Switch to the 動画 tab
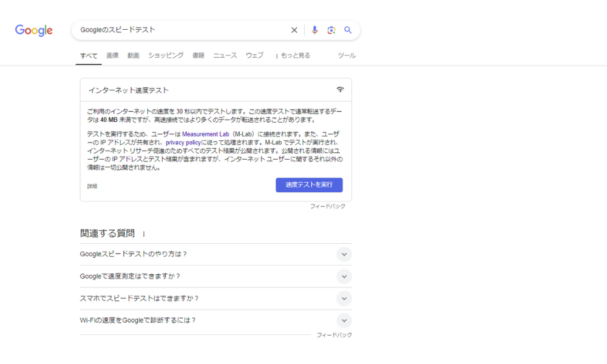Image resolution: width=607 pixels, height=364 pixels. coord(134,56)
